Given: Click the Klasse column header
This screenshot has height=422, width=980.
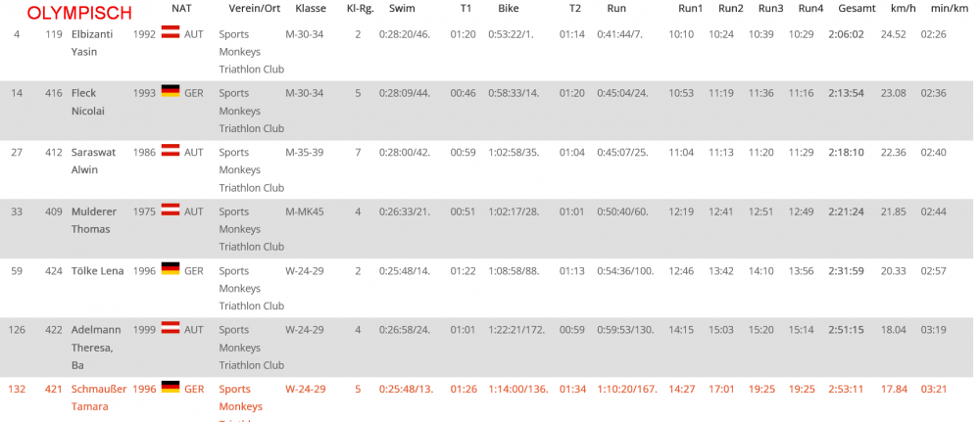Looking at the screenshot, I should coord(311,8).
